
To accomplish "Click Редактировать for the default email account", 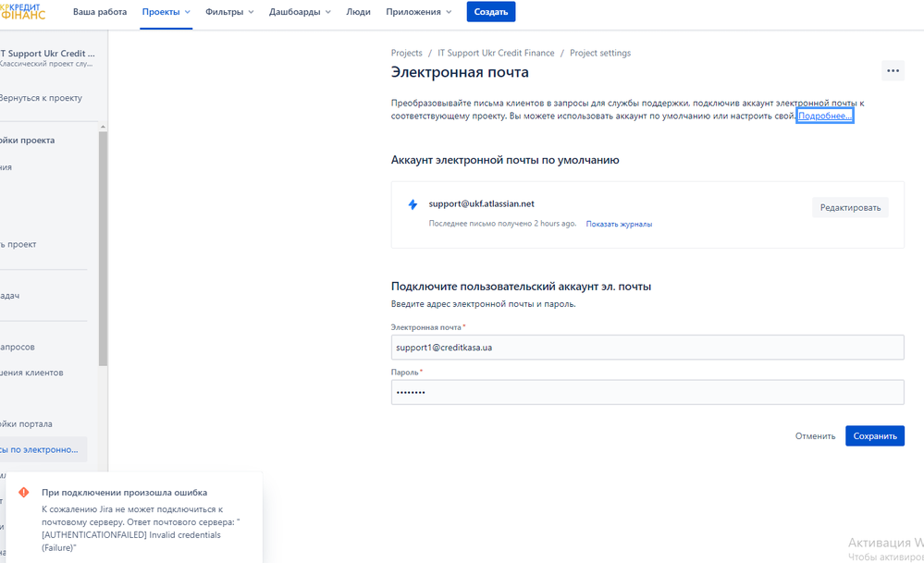I will pos(850,207).
